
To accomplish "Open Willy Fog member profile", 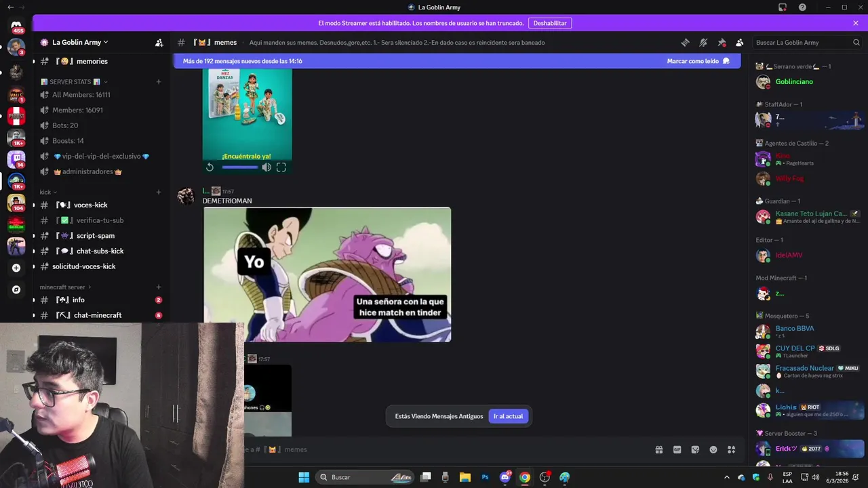I will pyautogui.click(x=809, y=178).
